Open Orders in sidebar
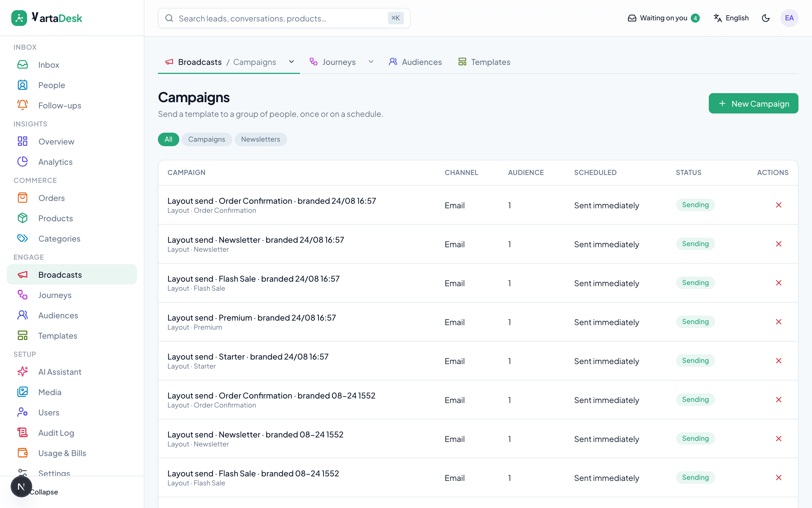The width and height of the screenshot is (812, 508). (x=72, y=198)
